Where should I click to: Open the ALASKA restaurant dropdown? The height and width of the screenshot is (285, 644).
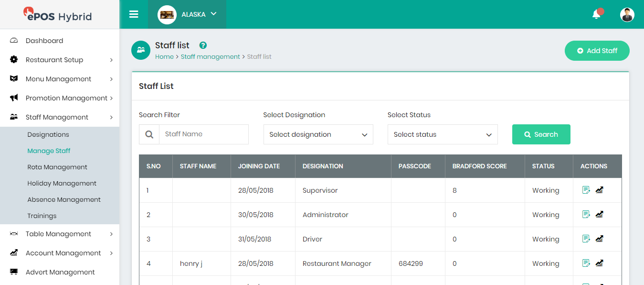click(187, 14)
